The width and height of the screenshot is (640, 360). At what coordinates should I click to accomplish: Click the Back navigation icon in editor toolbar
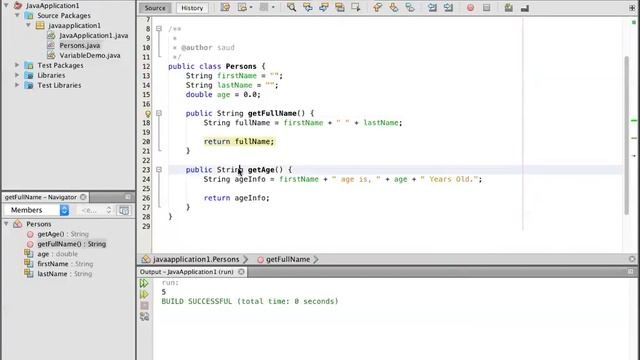(242, 7)
